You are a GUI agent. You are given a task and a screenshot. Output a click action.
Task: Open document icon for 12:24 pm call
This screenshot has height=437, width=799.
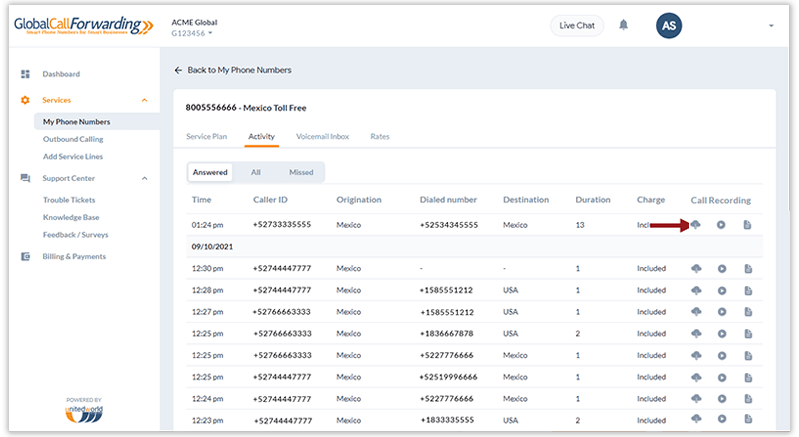click(748, 399)
